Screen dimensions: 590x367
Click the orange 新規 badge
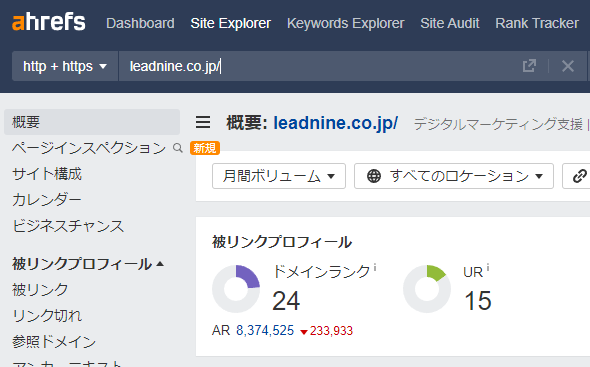[205, 148]
